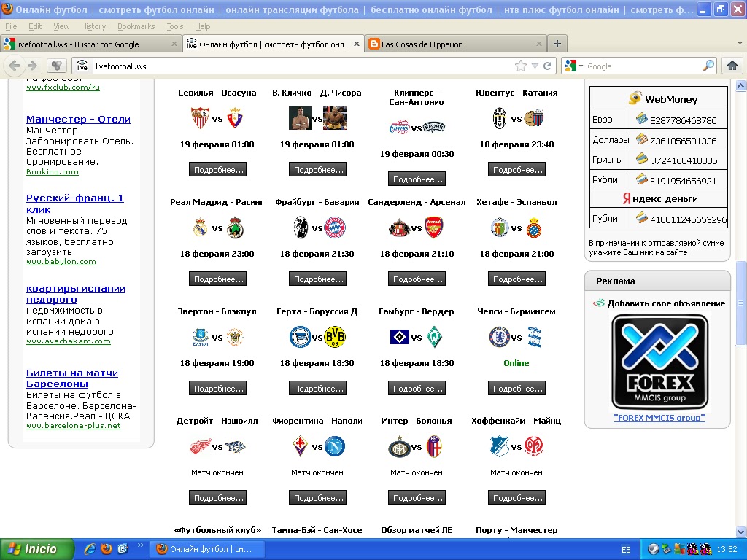Switch to the livefootball.ws Buscar con Google tab
Viewport: 747px width, 560px height.
(90, 44)
